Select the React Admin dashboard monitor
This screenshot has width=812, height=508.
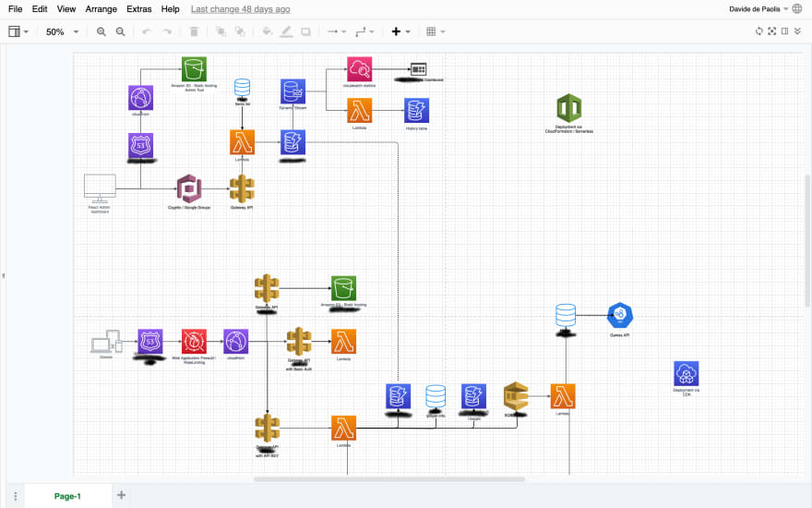pyautogui.click(x=100, y=188)
